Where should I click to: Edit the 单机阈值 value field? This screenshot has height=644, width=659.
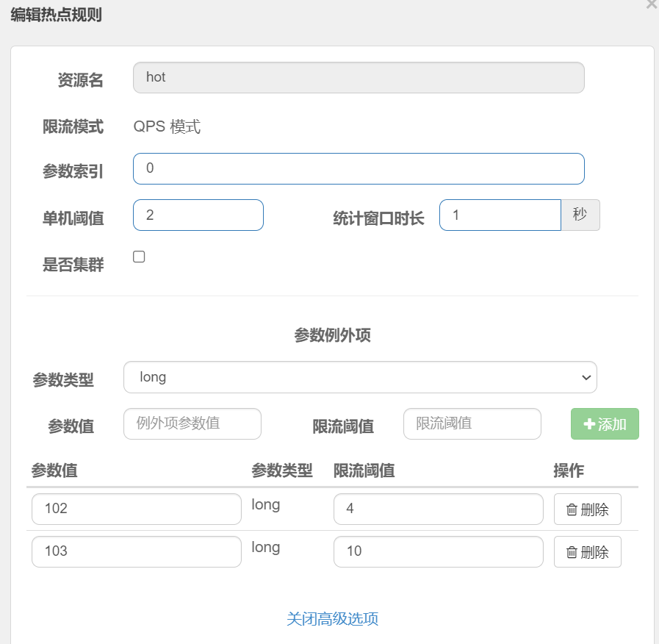(x=198, y=215)
